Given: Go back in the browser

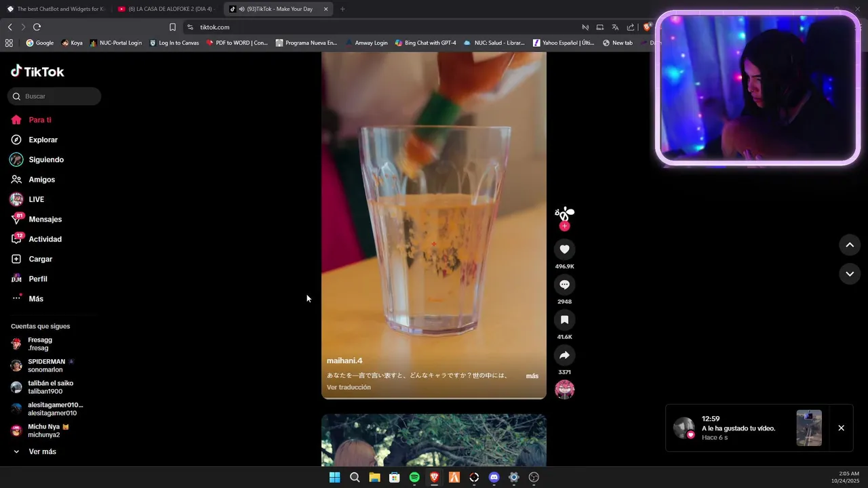Looking at the screenshot, I should coord(9,27).
